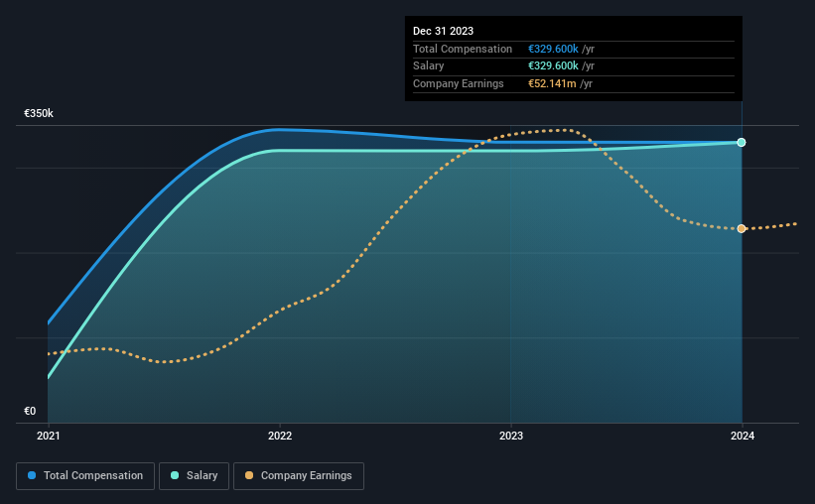Toggle the Salary legend button
The image size is (815, 504).
tap(194, 476)
